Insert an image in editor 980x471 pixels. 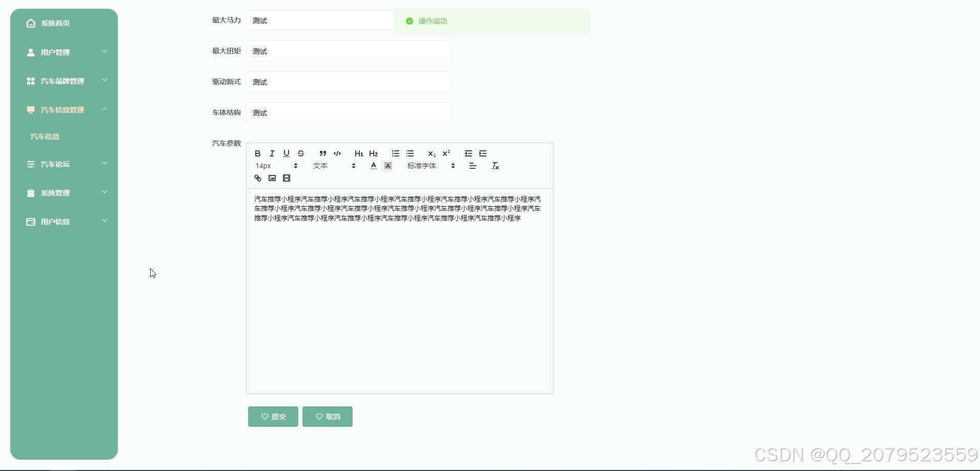tap(272, 178)
